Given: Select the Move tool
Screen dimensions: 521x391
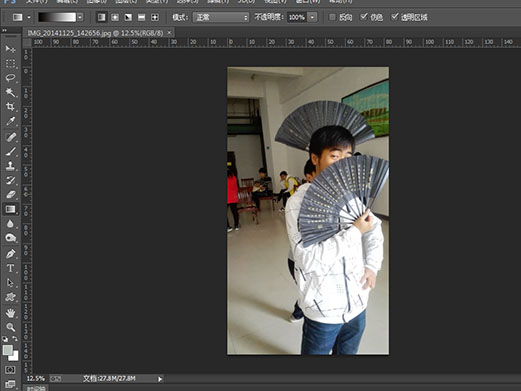Looking at the screenshot, I should tap(10, 49).
